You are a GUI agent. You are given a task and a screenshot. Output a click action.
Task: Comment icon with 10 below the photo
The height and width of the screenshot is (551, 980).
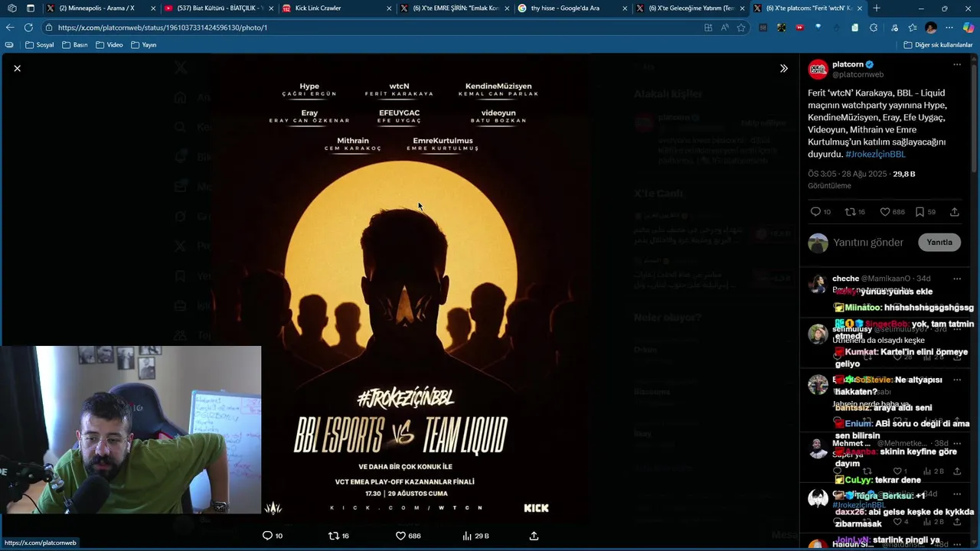(267, 536)
